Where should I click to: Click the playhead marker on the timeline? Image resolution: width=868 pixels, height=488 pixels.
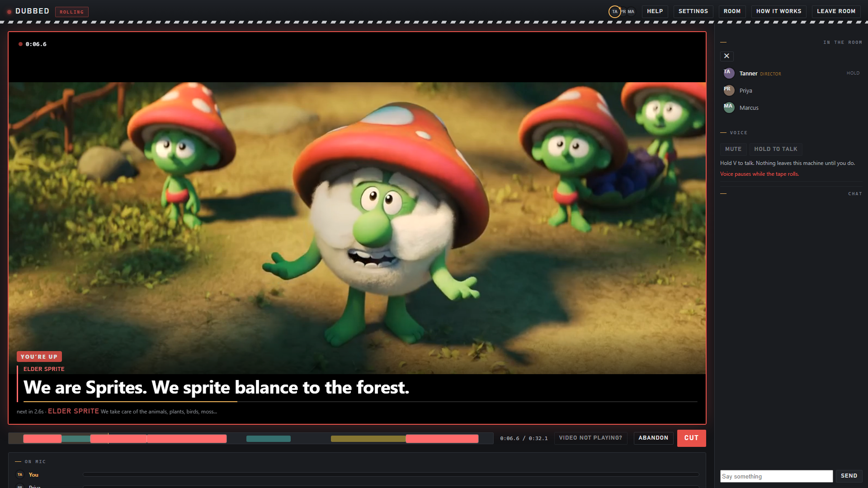(x=108, y=438)
